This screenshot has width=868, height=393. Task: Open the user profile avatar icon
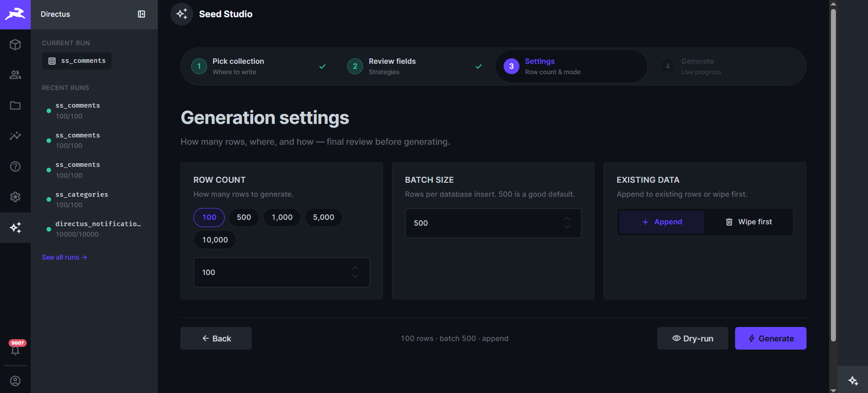[x=15, y=381]
